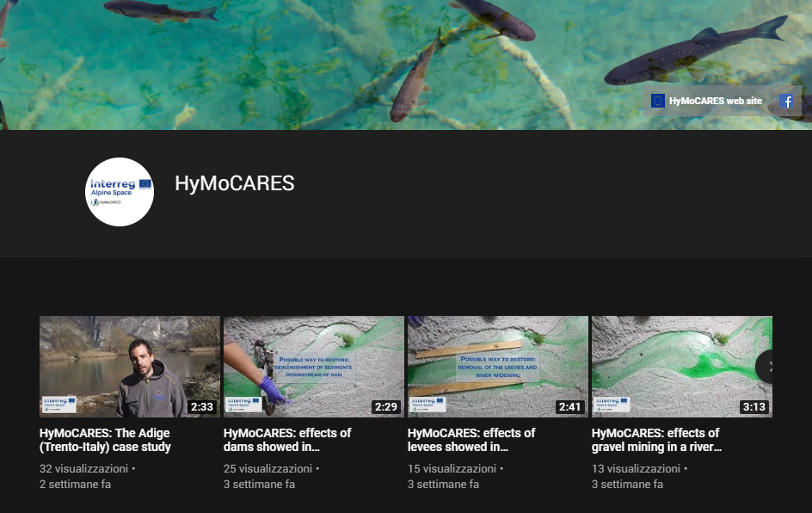Click the '25 visualizzazioni' text
812x513 pixels.
[x=268, y=468]
